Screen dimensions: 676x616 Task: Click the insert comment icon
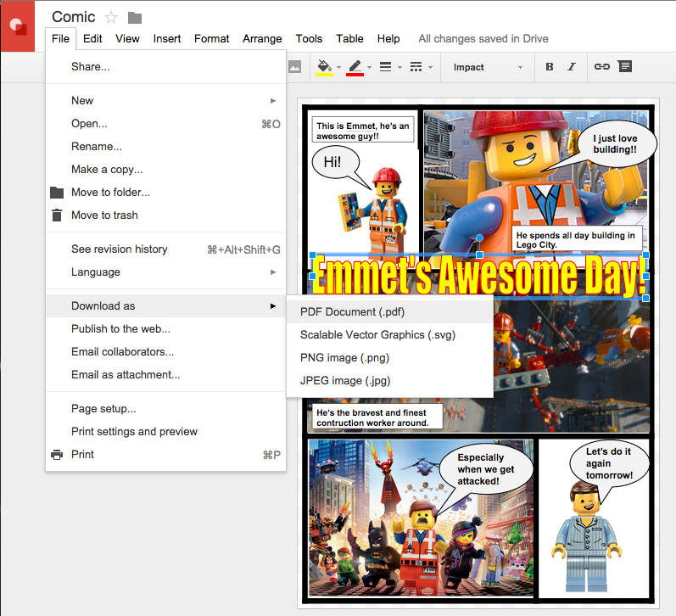coord(625,66)
